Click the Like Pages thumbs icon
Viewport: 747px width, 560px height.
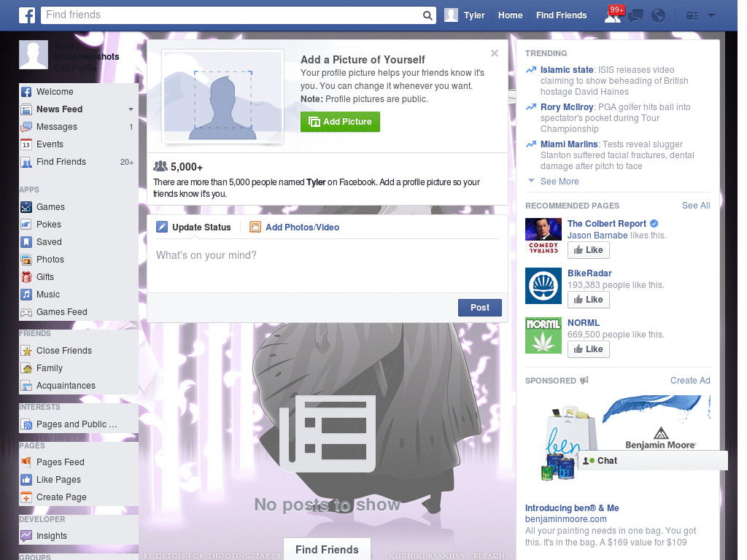pos(26,480)
